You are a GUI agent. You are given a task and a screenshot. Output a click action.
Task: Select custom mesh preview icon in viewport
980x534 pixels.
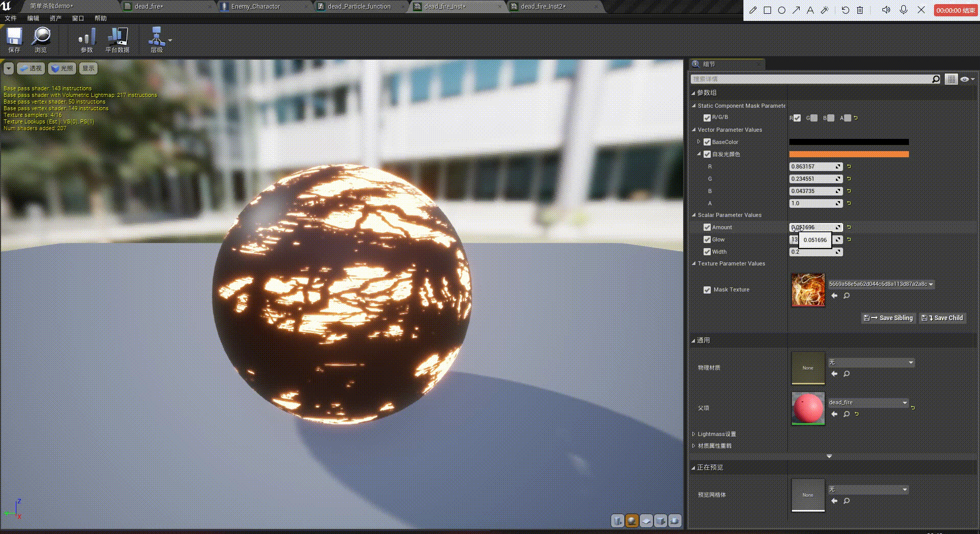pyautogui.click(x=675, y=521)
